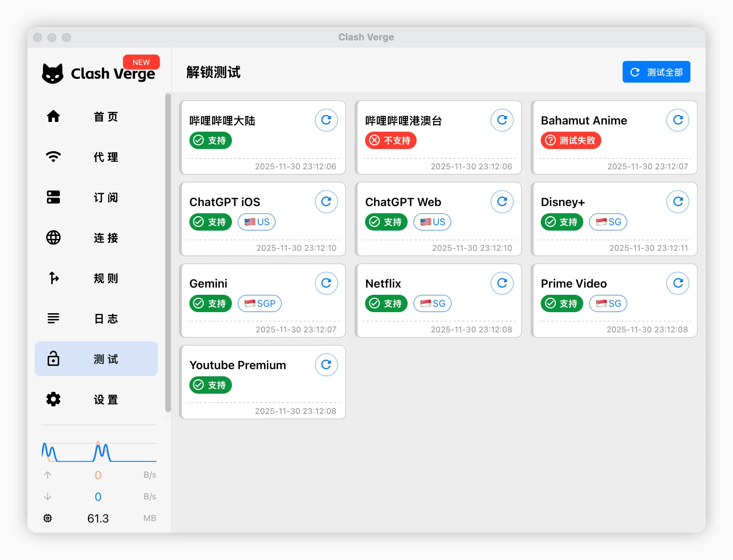The height and width of the screenshot is (560, 733).
Task: Refresh the Disney+ unlock test
Action: pos(678,202)
